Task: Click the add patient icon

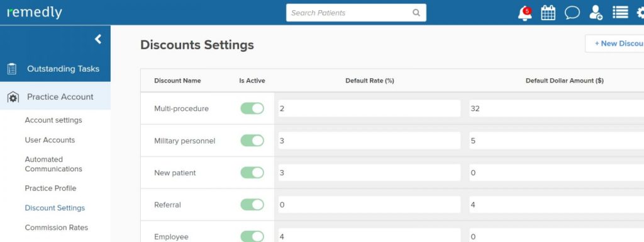Action: point(596,13)
